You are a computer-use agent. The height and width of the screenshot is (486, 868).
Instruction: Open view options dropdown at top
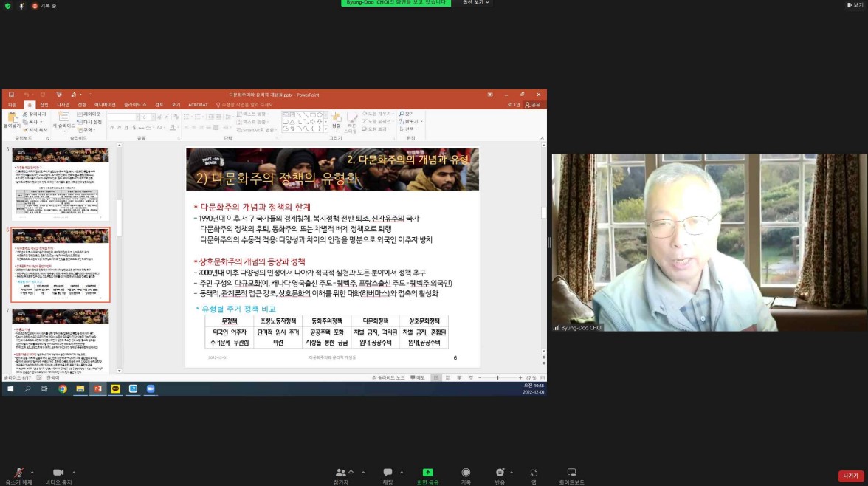point(475,3)
